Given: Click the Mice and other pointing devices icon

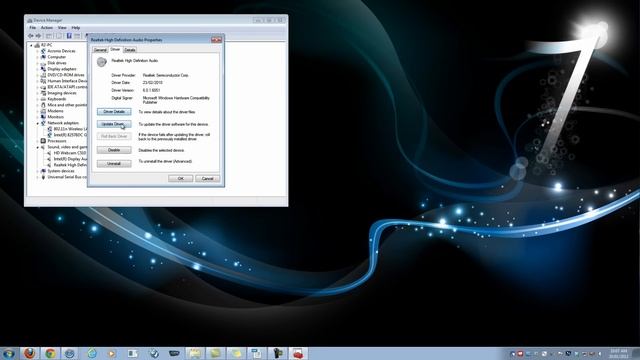Looking at the screenshot, I should tap(43, 105).
